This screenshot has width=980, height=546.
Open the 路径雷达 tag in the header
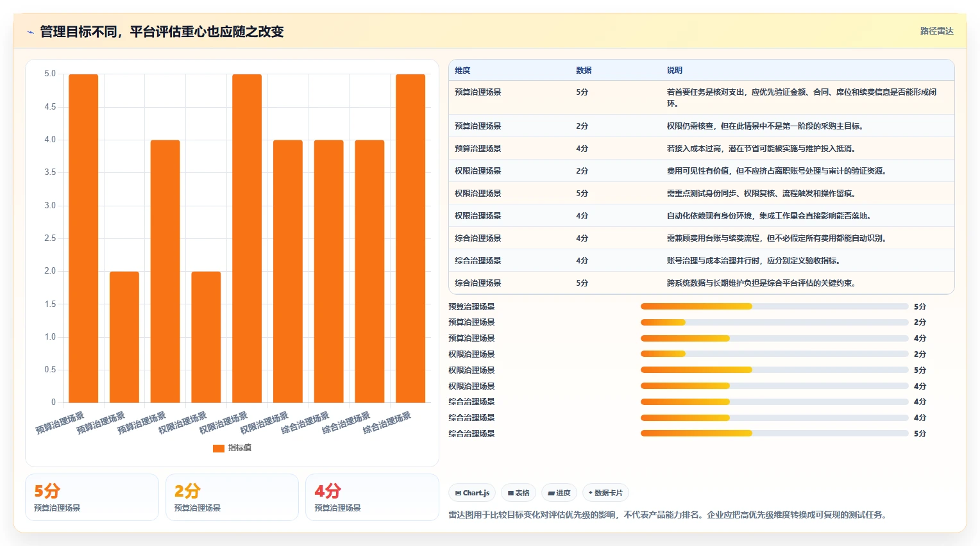(x=936, y=31)
